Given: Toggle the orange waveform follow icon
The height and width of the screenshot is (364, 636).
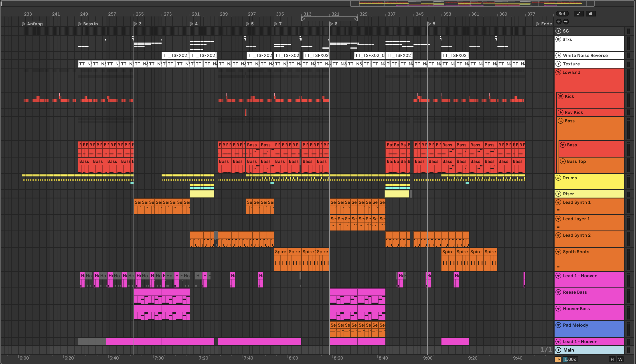Looking at the screenshot, I should (558, 360).
